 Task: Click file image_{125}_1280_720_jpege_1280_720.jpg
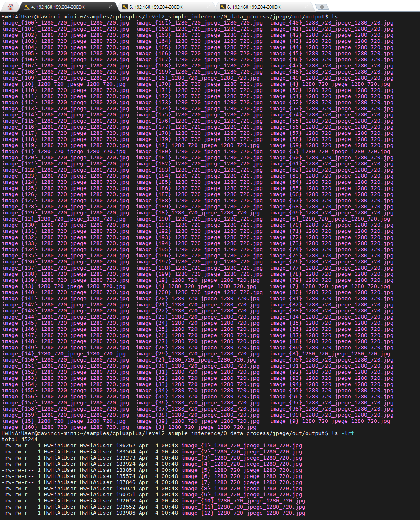click(x=66, y=188)
